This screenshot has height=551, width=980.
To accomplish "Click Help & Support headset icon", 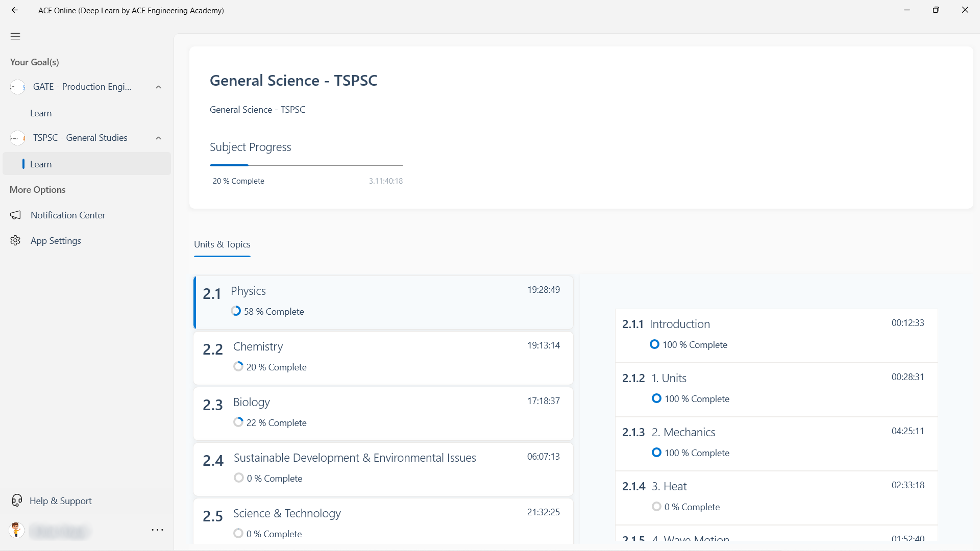I will pos(17,500).
